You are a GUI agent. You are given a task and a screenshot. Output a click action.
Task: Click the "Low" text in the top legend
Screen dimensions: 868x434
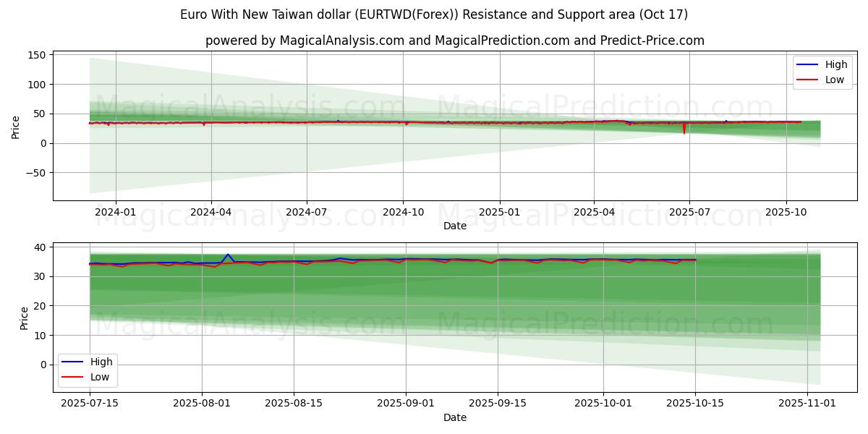pyautogui.click(x=835, y=80)
